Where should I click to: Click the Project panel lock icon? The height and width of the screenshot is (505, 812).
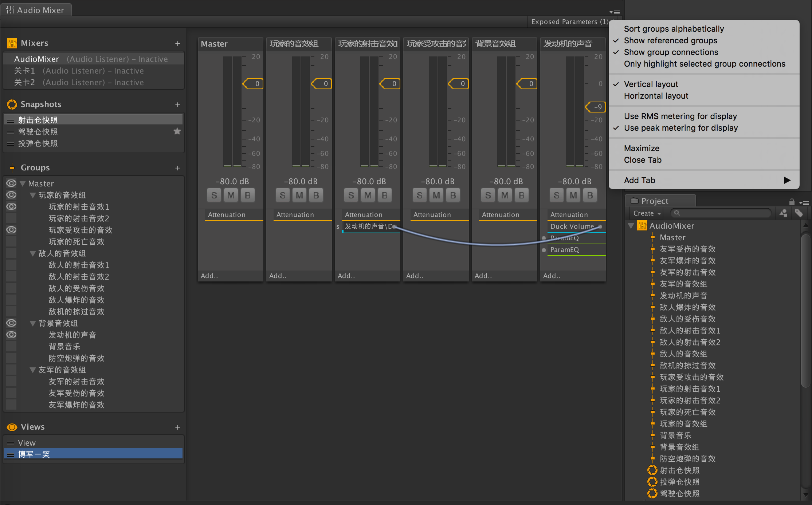click(x=791, y=202)
